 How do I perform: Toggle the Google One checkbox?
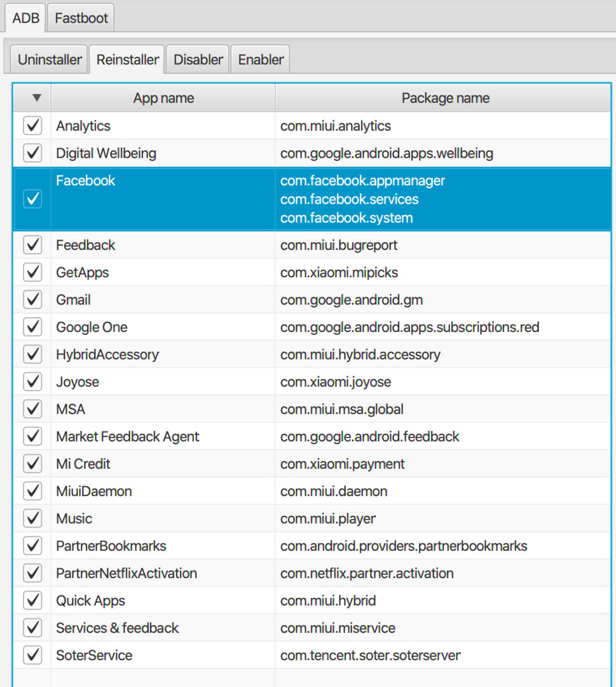32,327
